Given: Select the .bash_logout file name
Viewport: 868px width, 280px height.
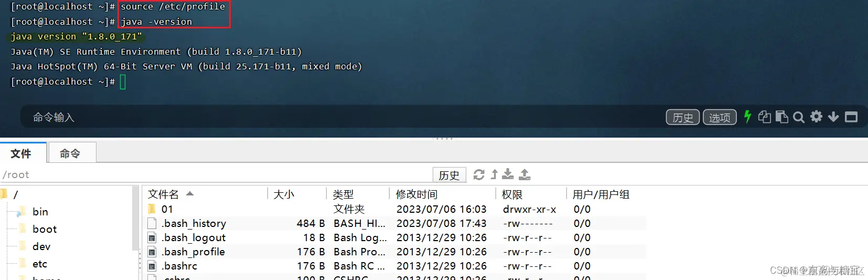Looking at the screenshot, I should [x=194, y=237].
